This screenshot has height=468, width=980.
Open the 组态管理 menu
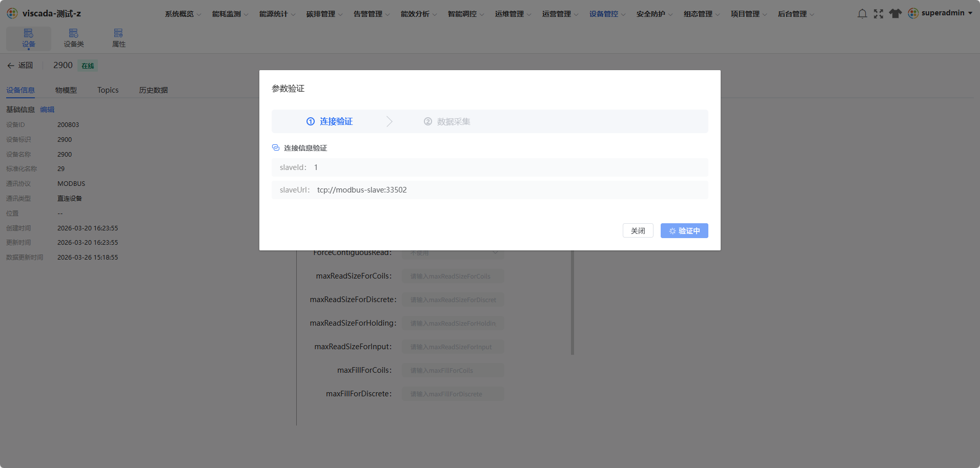coord(702,14)
